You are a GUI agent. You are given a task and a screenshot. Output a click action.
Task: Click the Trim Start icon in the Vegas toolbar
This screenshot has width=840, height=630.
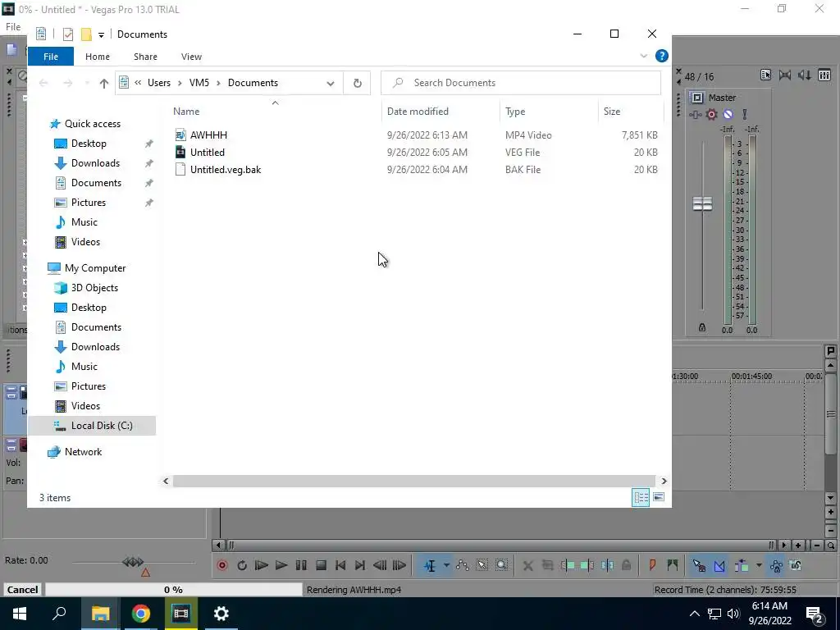(x=568, y=565)
